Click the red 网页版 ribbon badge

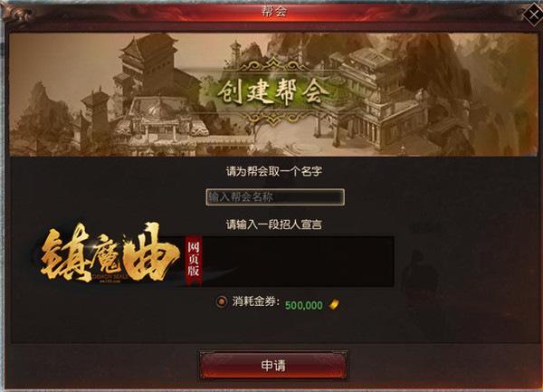[194, 260]
